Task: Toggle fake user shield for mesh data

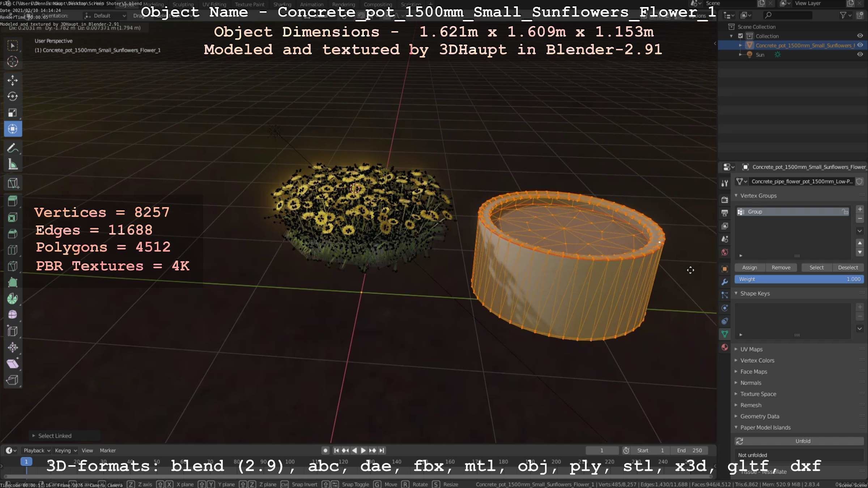Action: pos(859,181)
